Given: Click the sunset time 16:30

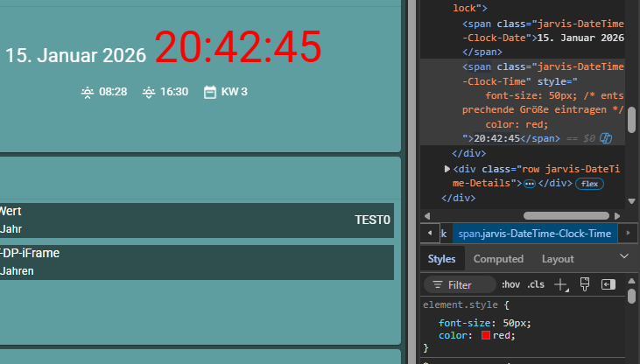Looking at the screenshot, I should (174, 92).
